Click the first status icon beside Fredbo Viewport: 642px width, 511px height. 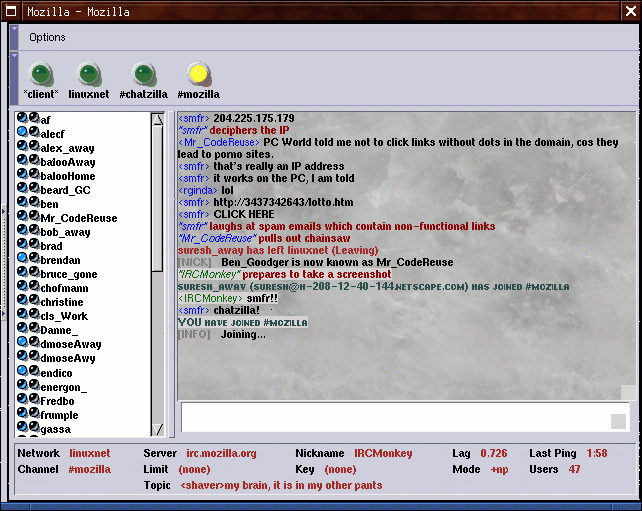[x=22, y=398]
